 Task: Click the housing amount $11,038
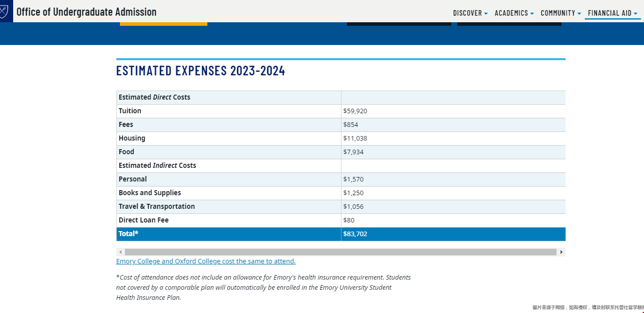[355, 139]
